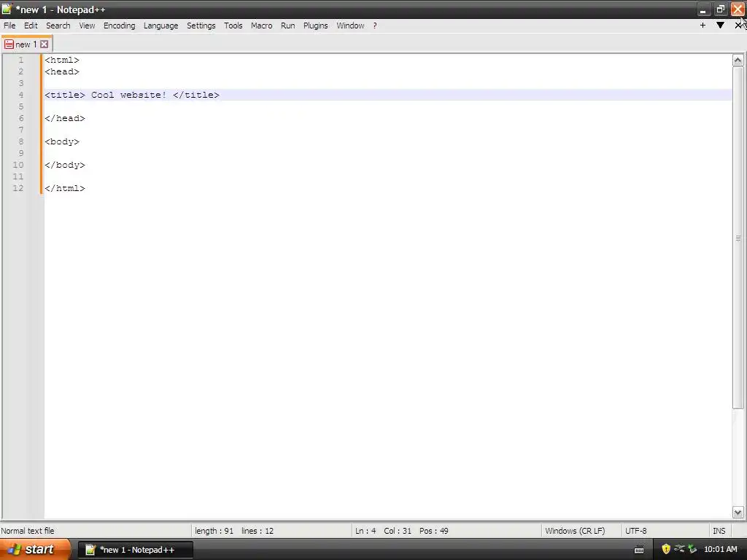The image size is (747, 560).
Task: Click the vertical scrollbar down arrow
Action: (x=738, y=513)
